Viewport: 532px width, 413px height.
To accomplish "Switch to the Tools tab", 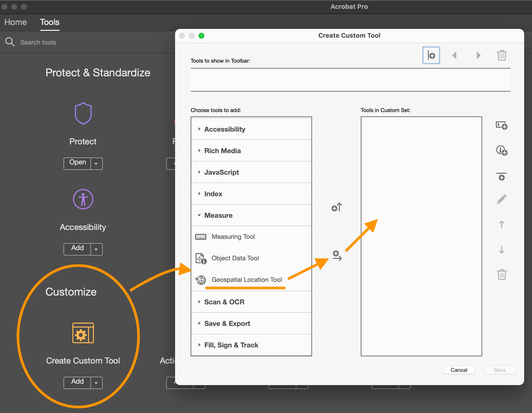I will click(x=50, y=22).
